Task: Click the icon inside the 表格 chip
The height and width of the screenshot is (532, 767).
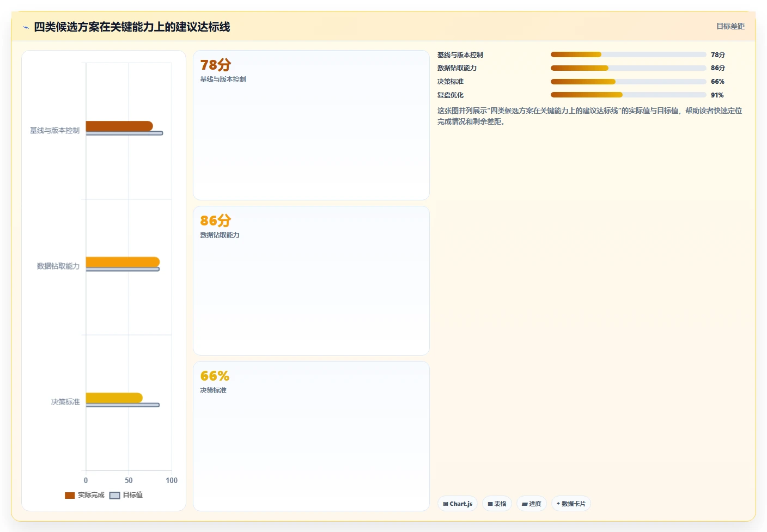Action: coord(490,504)
